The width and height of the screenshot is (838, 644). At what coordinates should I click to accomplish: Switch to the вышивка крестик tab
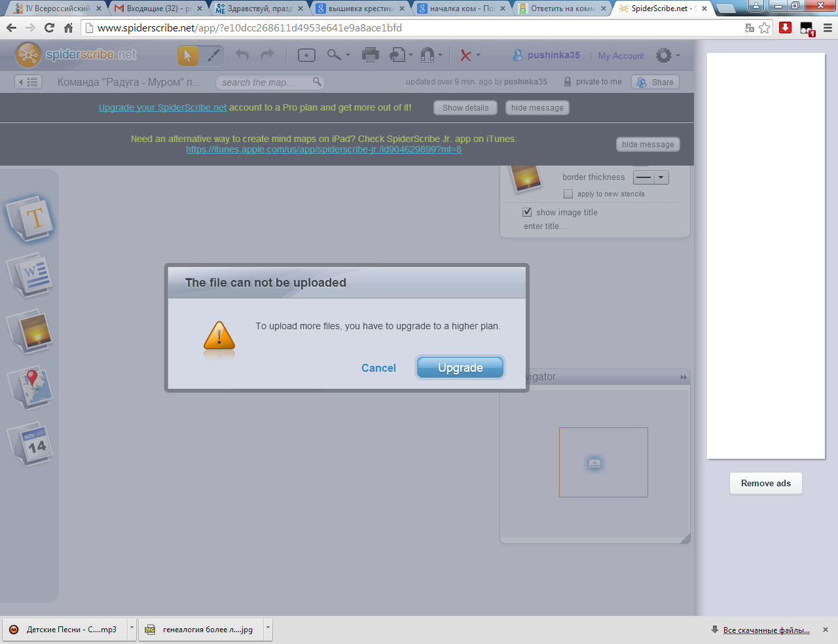pyautogui.click(x=359, y=9)
